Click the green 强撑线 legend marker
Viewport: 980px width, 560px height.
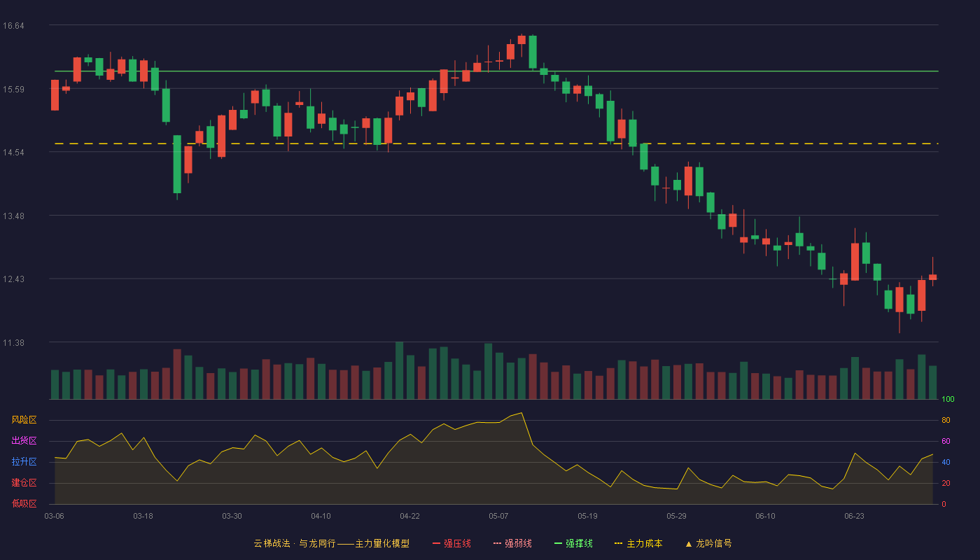[558, 543]
